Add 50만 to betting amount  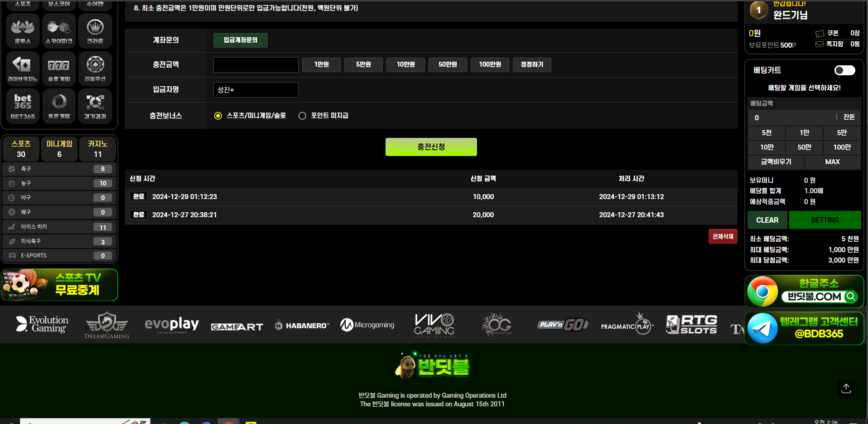pyautogui.click(x=805, y=147)
